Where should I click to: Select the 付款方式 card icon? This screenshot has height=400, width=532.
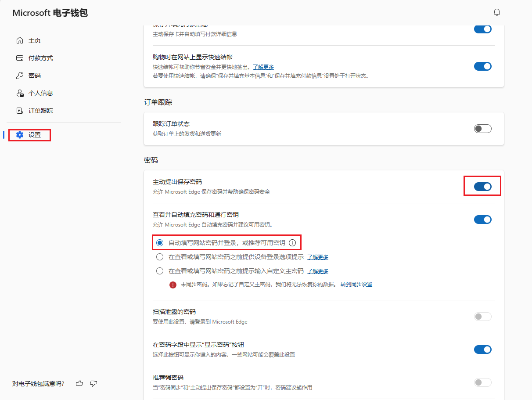point(19,58)
